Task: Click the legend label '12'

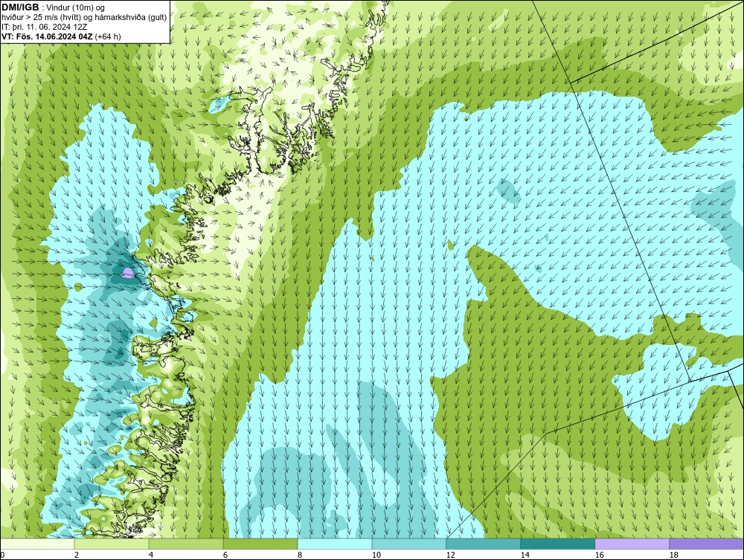Action: (x=450, y=555)
